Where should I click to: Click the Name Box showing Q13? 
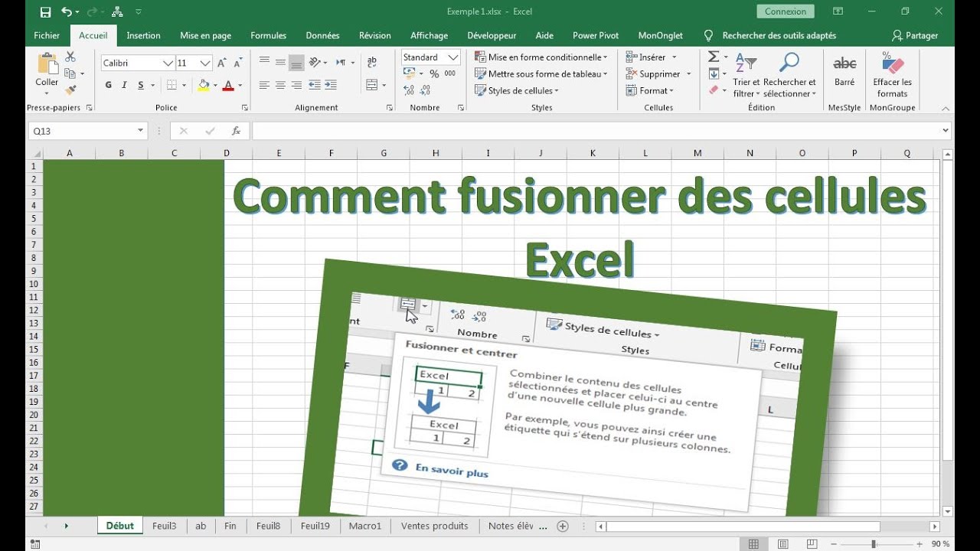point(87,131)
